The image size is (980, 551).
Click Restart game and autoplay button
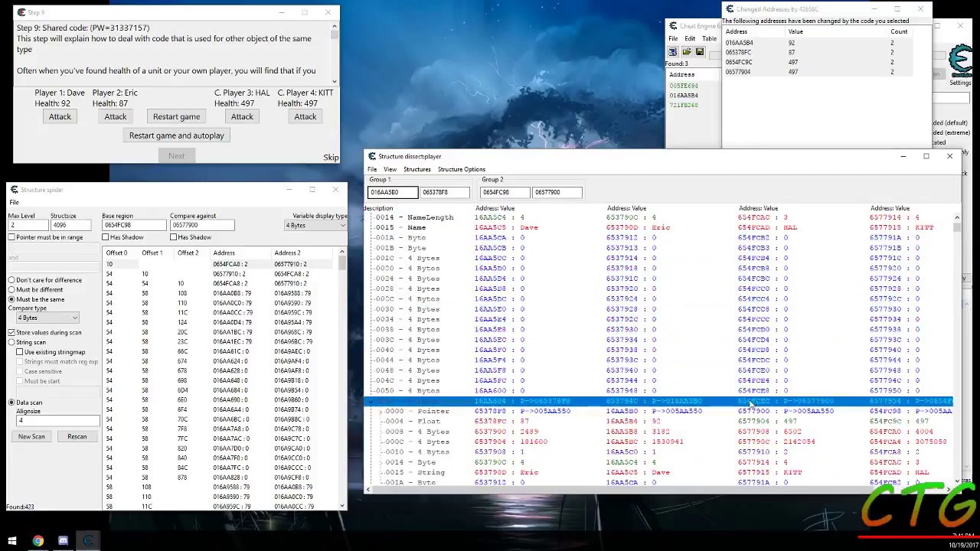176,135
